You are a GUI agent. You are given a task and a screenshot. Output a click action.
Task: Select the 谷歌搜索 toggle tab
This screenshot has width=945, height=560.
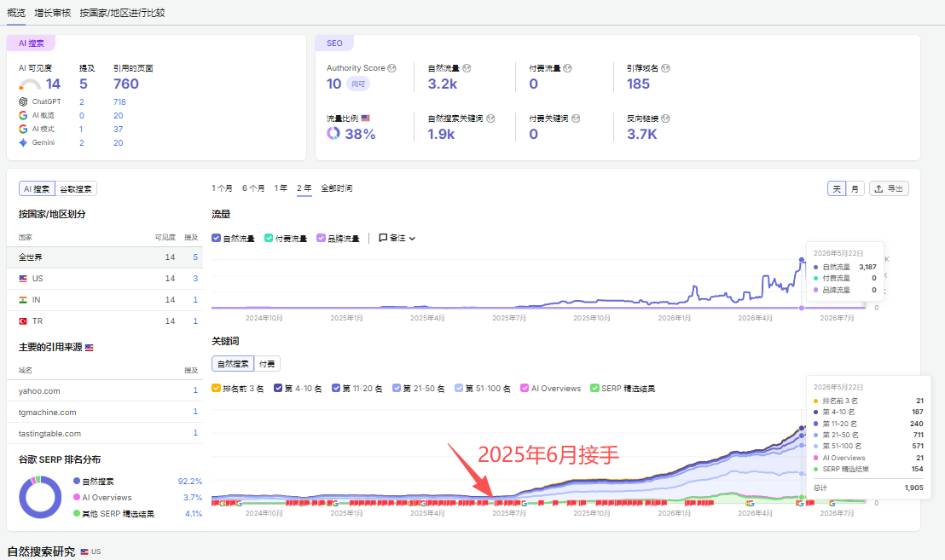point(76,188)
